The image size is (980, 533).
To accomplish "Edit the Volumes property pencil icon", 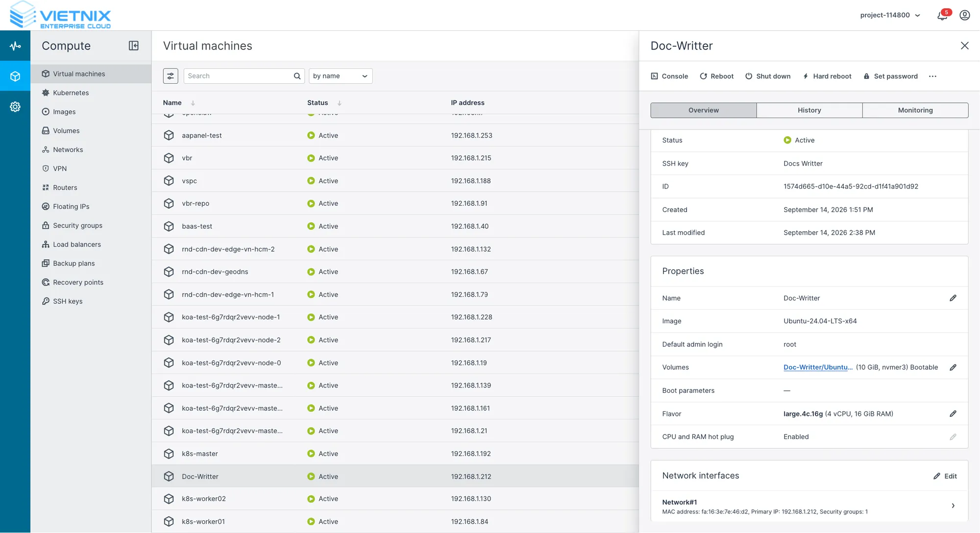I will [x=953, y=367].
